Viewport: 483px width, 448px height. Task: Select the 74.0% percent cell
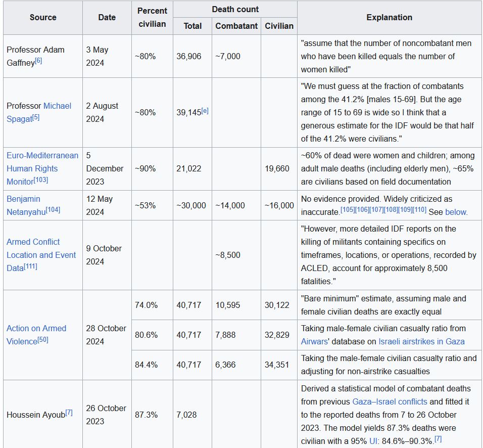152,305
